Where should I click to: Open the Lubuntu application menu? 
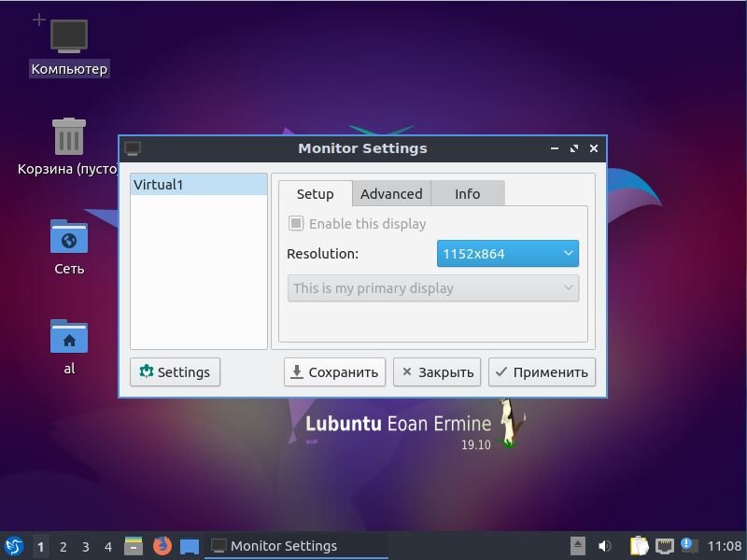tap(13, 546)
